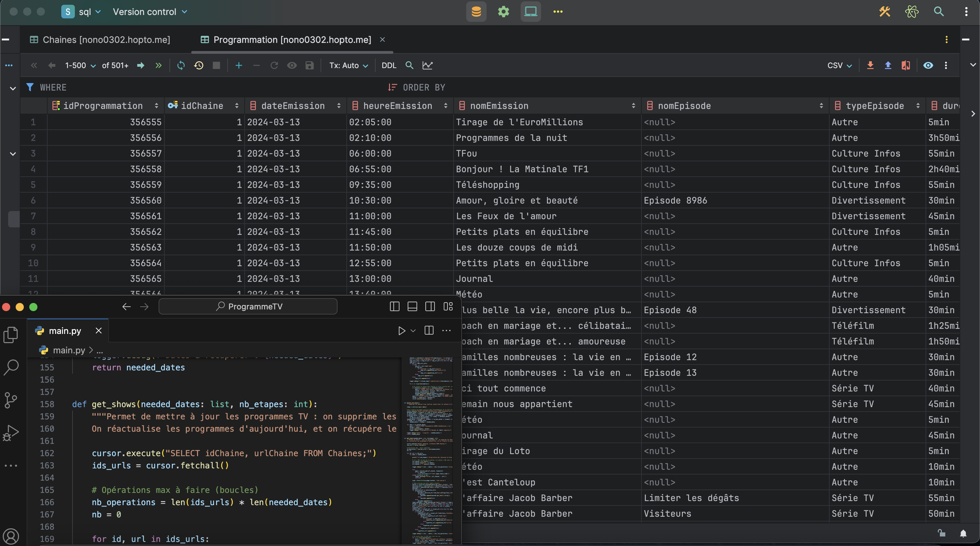Switch to the Chaines table tab
Screen dimensions: 980x546
100,39
